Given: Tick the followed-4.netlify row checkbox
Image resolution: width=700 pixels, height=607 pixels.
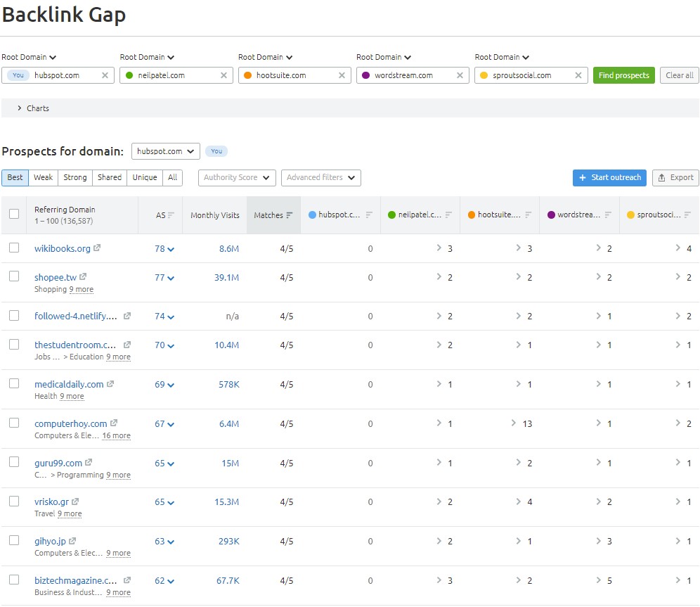Looking at the screenshot, I should (x=14, y=315).
